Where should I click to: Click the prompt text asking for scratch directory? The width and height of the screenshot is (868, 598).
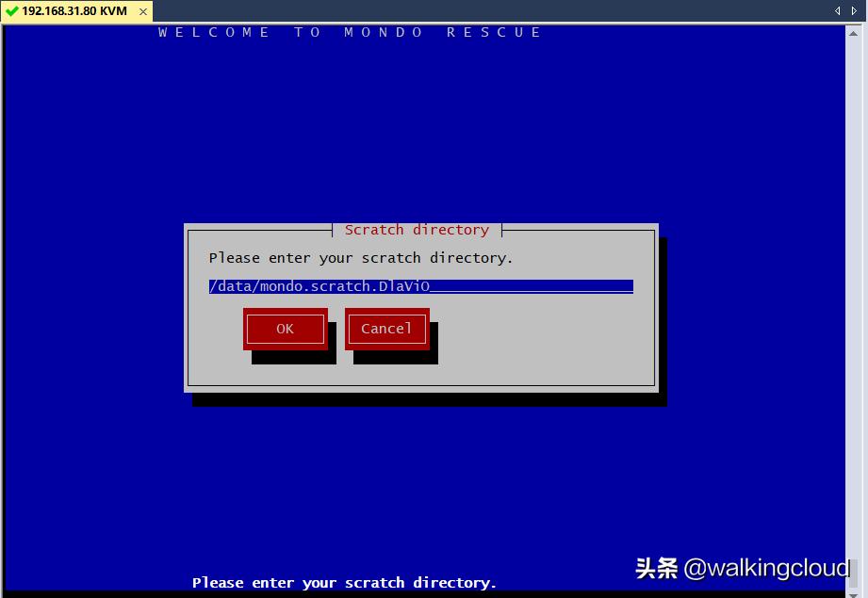coord(359,257)
